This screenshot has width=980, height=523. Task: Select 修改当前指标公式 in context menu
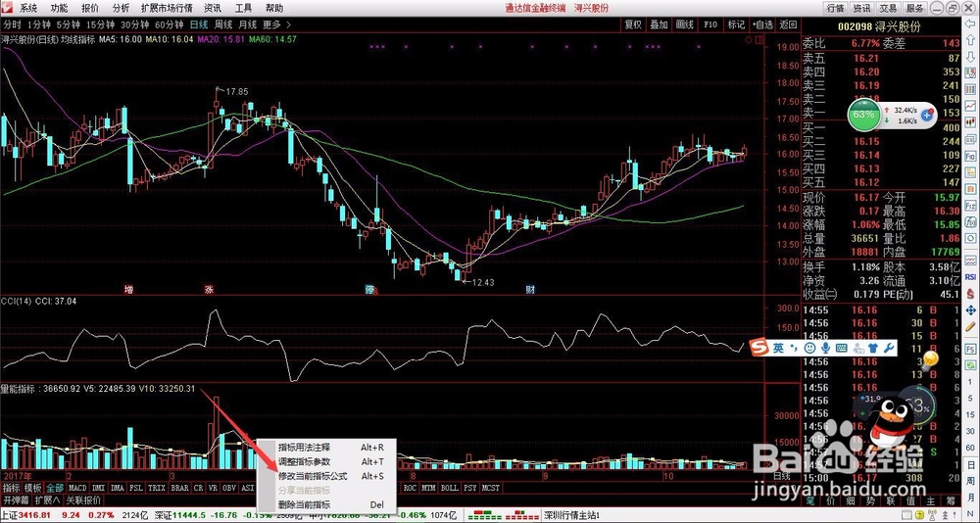click(327, 476)
